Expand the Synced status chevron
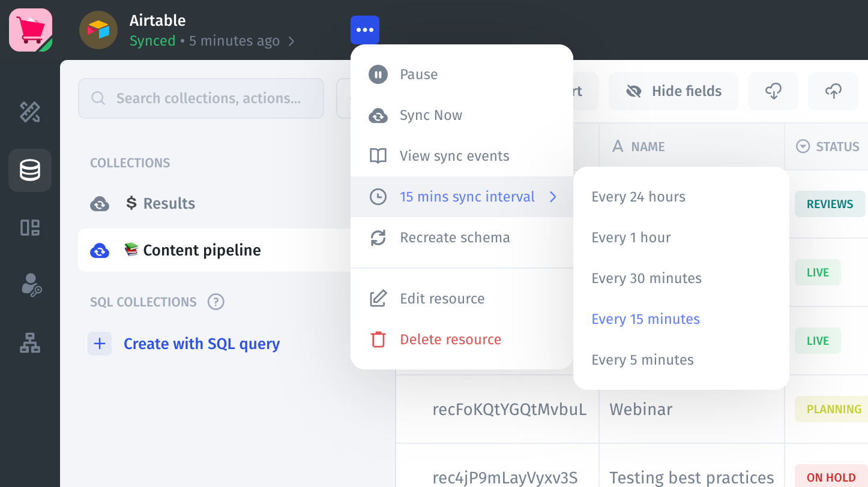This screenshot has height=487, width=868. point(292,41)
